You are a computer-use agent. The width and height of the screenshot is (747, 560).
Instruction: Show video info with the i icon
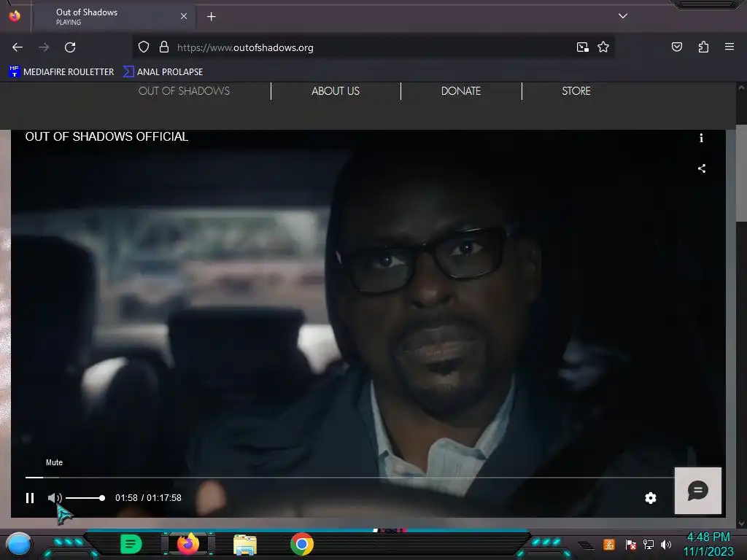701,138
